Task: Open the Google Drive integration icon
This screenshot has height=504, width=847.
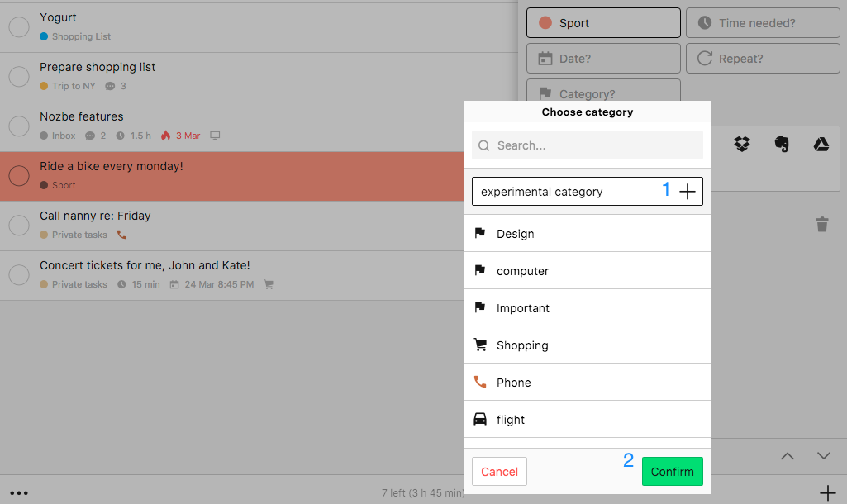Action: (x=821, y=144)
